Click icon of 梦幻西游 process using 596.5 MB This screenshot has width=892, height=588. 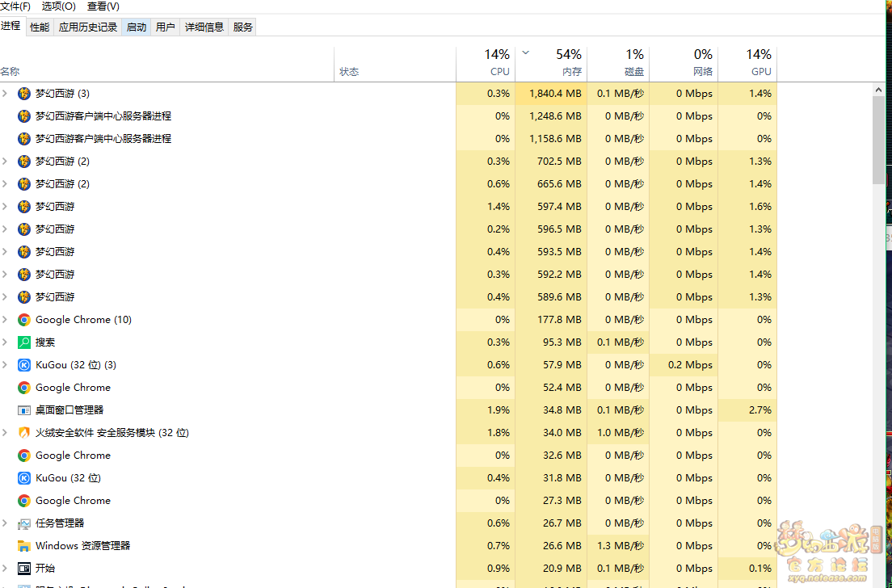pos(24,229)
